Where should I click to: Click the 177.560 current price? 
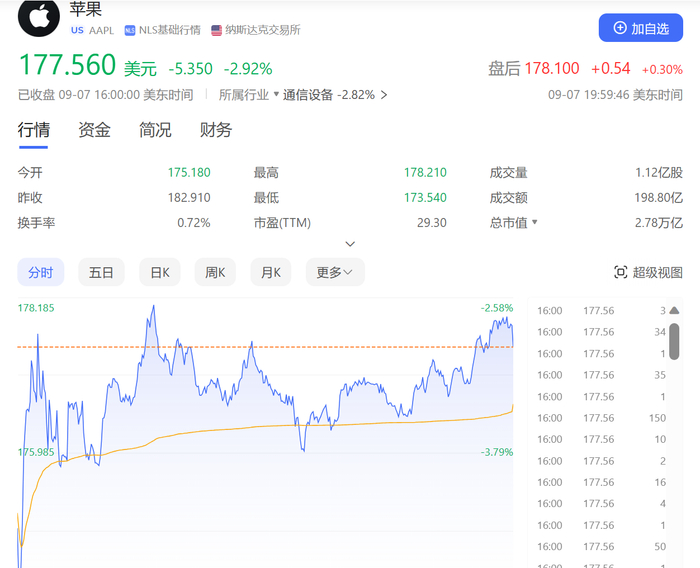click(67, 65)
